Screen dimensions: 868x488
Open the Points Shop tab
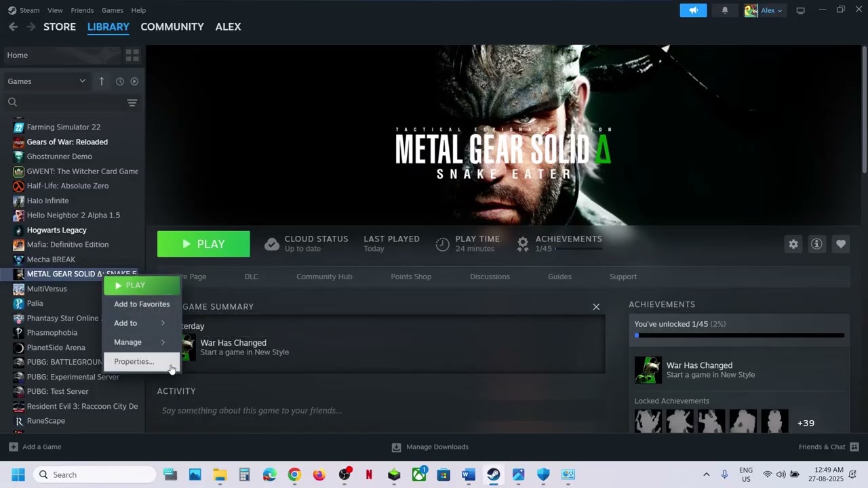pyautogui.click(x=411, y=277)
